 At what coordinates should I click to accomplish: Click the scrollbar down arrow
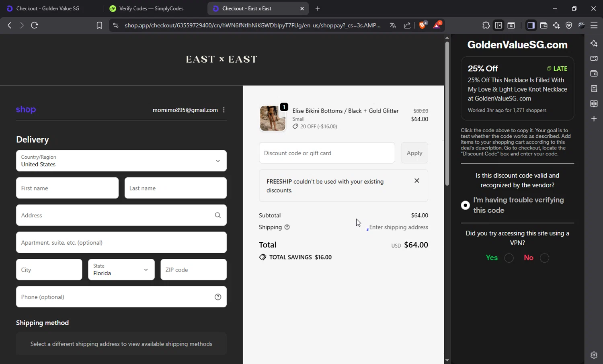pos(447,360)
